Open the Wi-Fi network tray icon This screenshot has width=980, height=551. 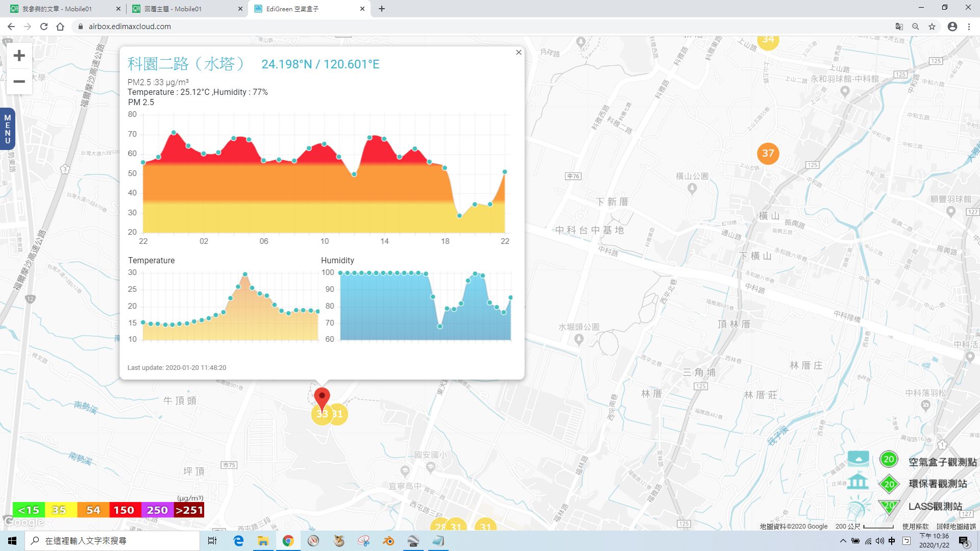pos(868,541)
